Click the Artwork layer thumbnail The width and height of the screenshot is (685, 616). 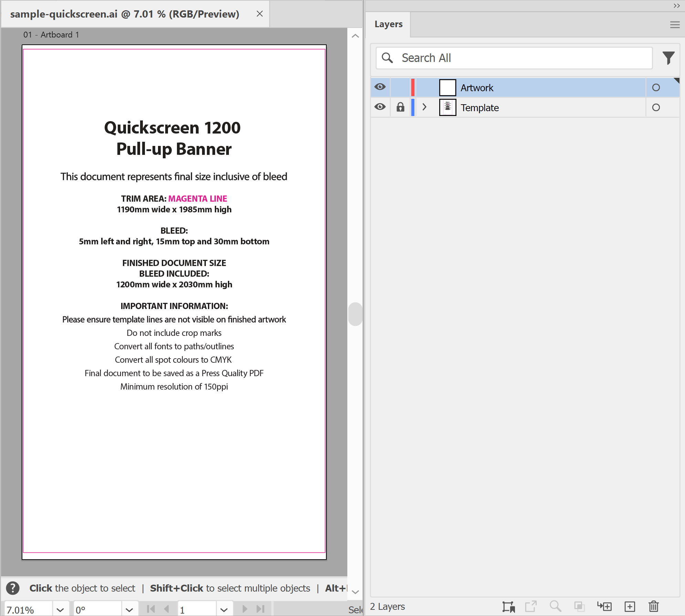click(x=447, y=87)
